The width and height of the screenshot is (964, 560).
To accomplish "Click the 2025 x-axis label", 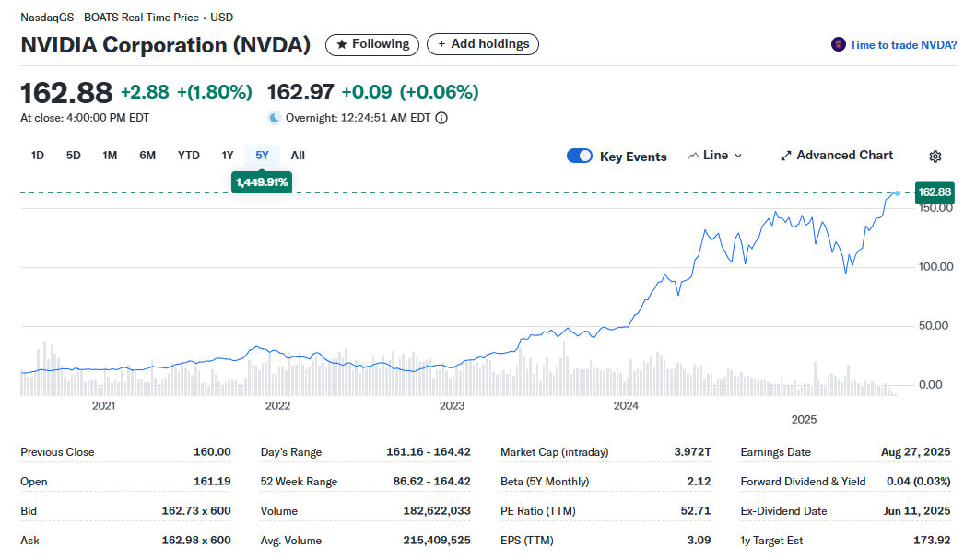I will tap(804, 419).
